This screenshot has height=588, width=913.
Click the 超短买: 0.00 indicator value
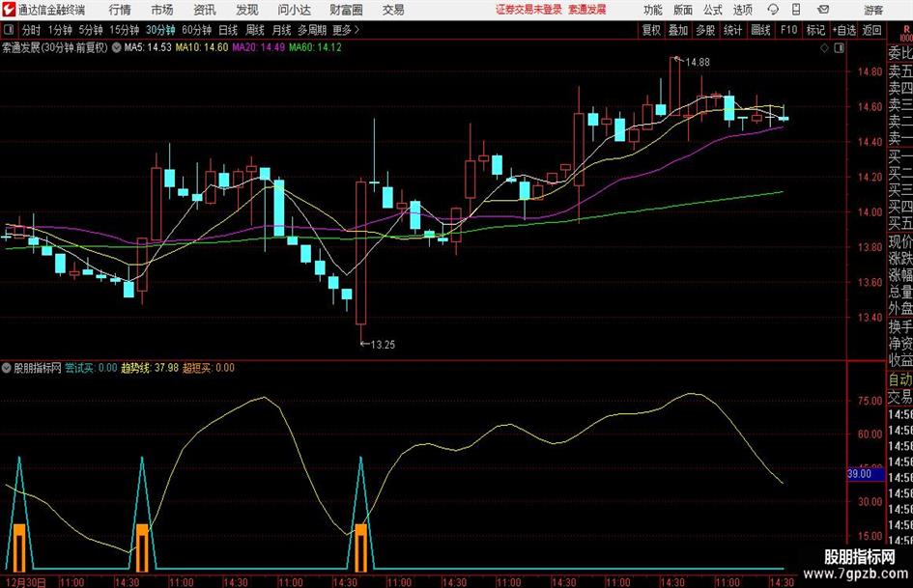coord(209,368)
